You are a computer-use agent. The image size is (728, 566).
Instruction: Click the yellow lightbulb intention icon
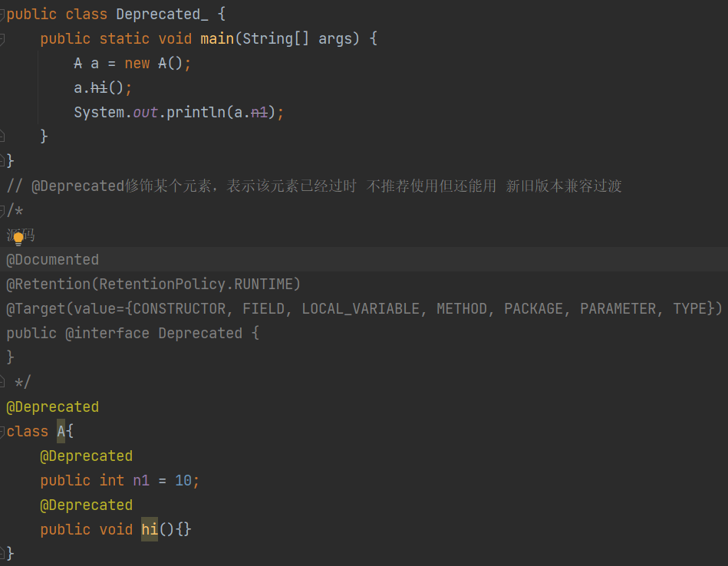coord(18,239)
